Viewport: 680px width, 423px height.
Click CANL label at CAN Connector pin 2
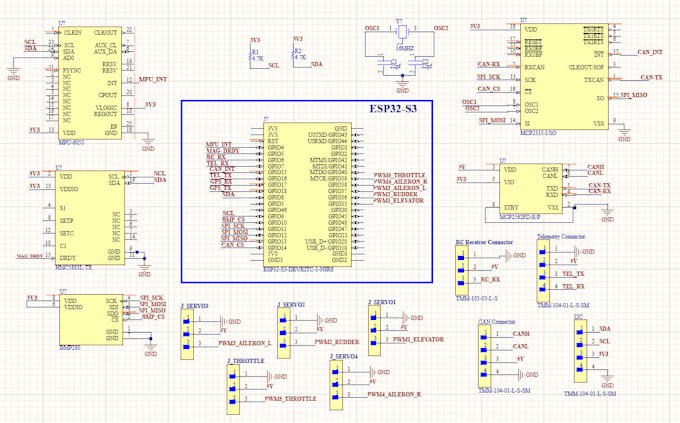tap(520, 346)
